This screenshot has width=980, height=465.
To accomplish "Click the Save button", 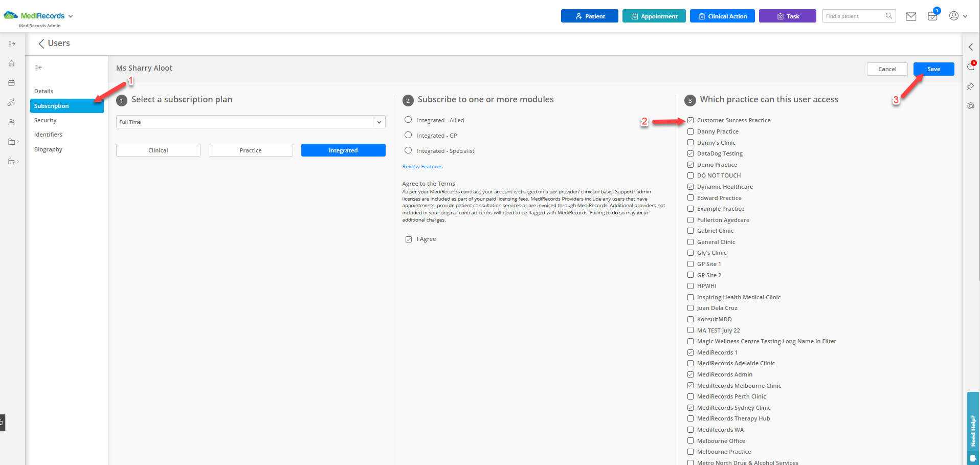I will coord(933,69).
